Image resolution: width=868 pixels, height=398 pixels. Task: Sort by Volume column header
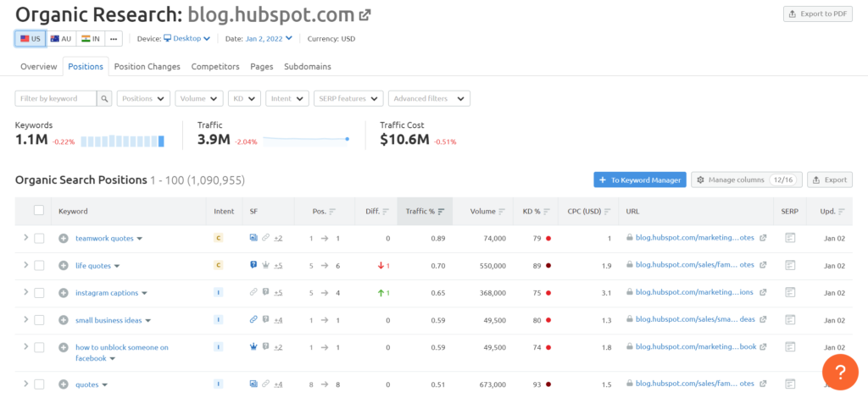(487, 211)
